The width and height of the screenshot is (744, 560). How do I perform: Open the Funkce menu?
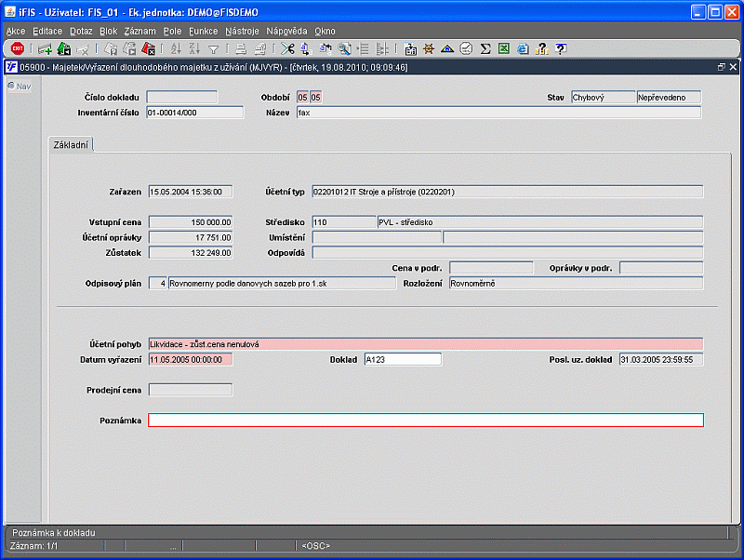203,31
